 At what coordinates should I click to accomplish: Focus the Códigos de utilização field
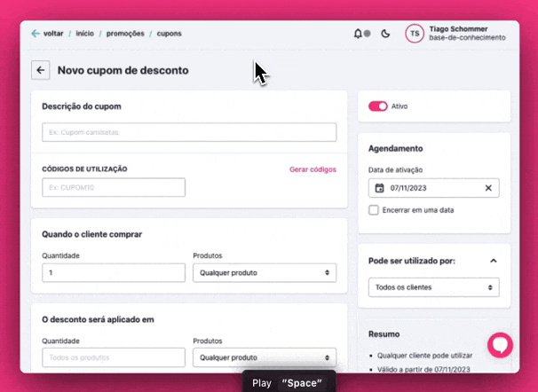(114, 187)
